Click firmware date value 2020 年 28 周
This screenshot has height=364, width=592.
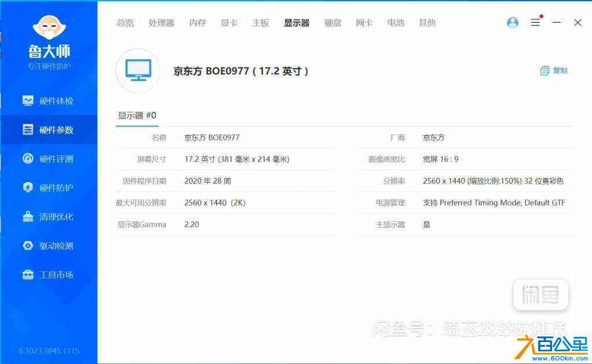pos(208,181)
